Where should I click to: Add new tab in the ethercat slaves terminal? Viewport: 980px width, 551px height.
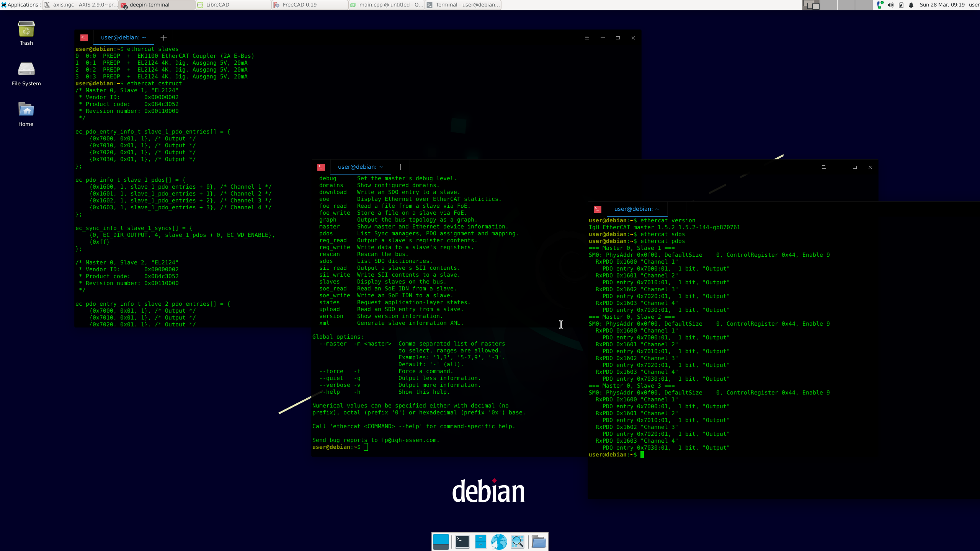pyautogui.click(x=163, y=37)
